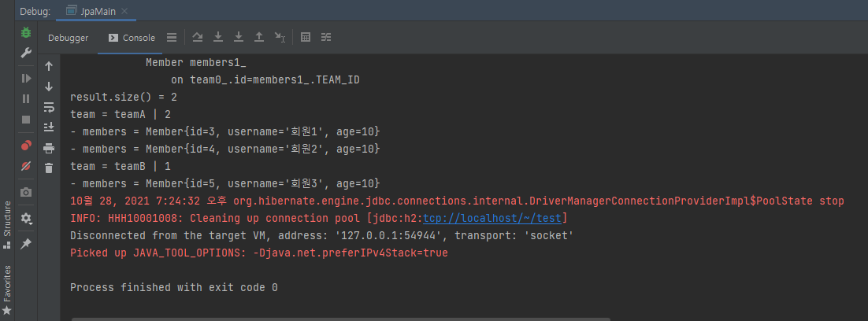Click the horizontal console scrollbar

coord(340,319)
